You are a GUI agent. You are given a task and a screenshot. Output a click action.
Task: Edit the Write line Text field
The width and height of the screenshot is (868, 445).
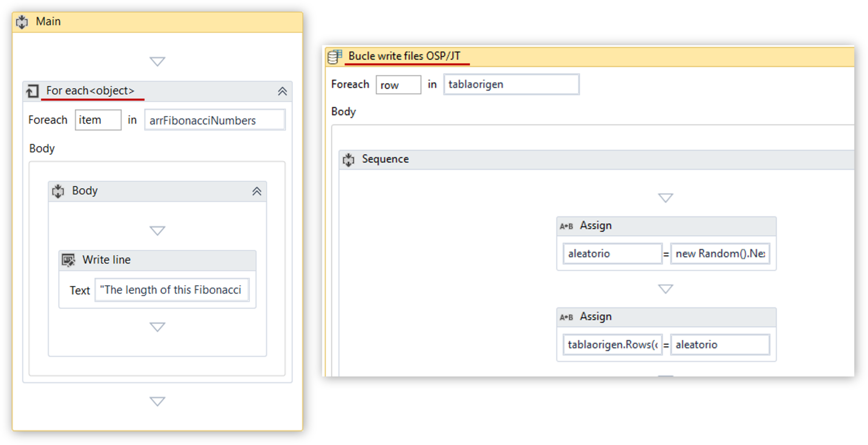point(172,290)
